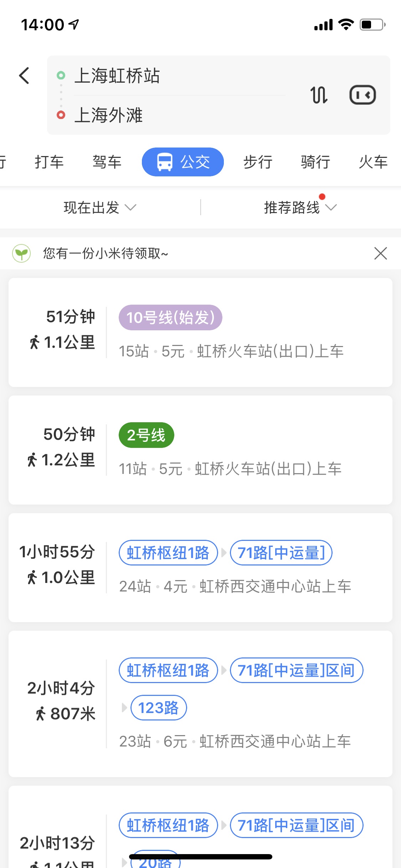The image size is (401, 868).
Task: Select the 步行 walking tab
Action: point(258,162)
